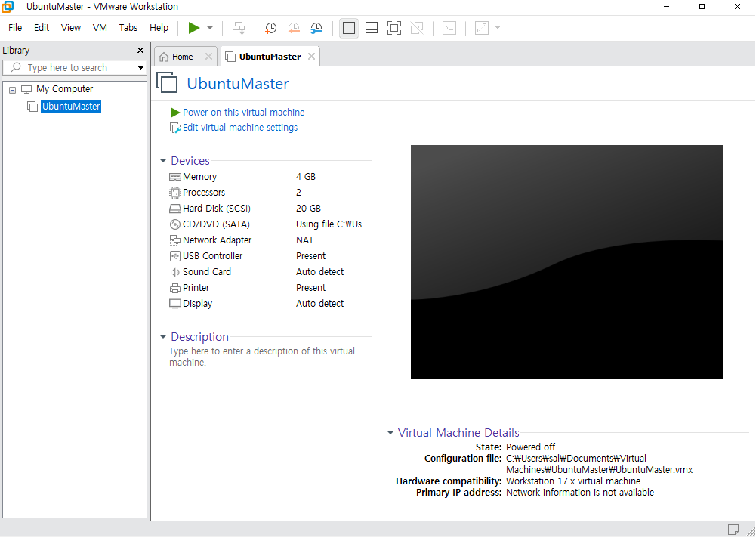The width and height of the screenshot is (756, 538).
Task: Open the console view toolbar icon
Action: tap(449, 28)
